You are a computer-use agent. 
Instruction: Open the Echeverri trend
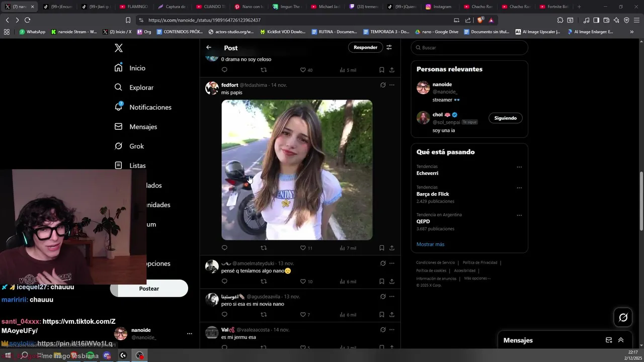pos(427,173)
